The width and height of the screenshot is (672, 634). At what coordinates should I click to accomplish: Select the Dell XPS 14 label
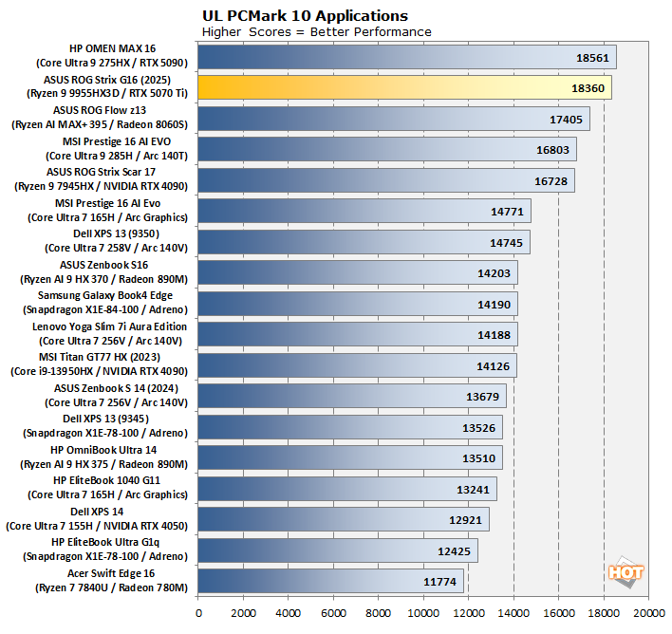tap(97, 512)
